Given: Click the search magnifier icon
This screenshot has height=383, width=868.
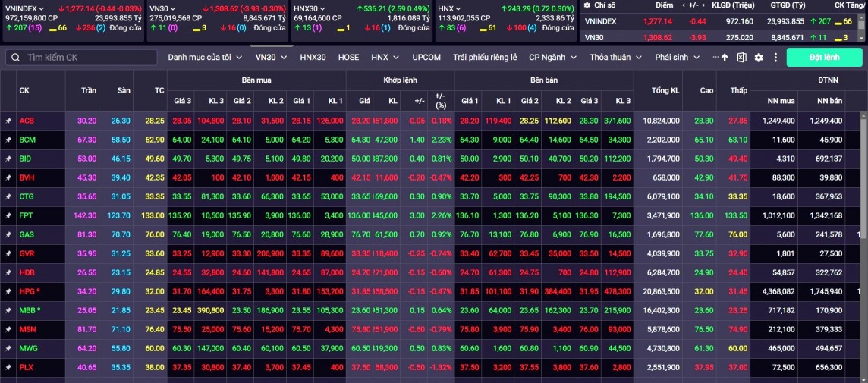Looking at the screenshot, I should tap(14, 58).
